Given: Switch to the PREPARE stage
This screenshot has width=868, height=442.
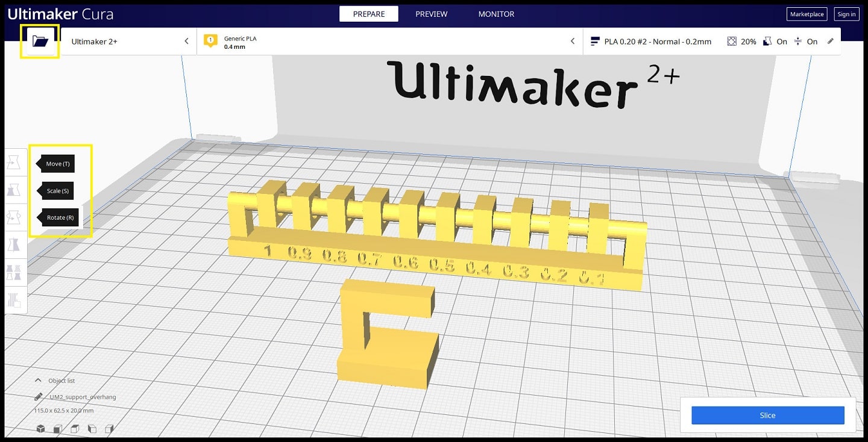Looking at the screenshot, I should 369,14.
